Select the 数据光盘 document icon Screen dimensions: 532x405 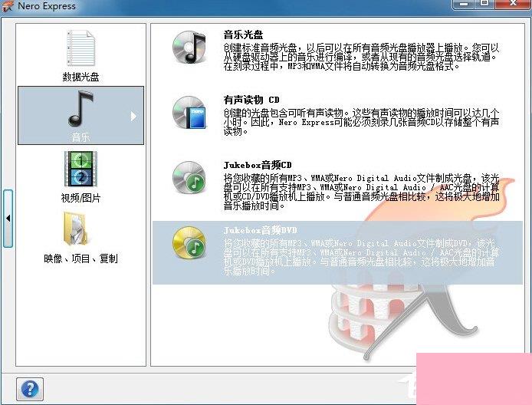[80, 48]
